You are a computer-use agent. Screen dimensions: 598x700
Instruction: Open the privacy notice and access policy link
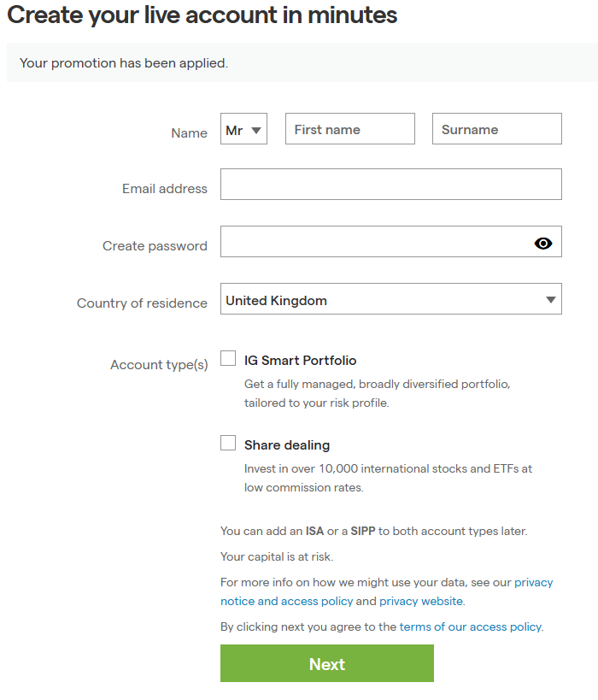pos(286,601)
